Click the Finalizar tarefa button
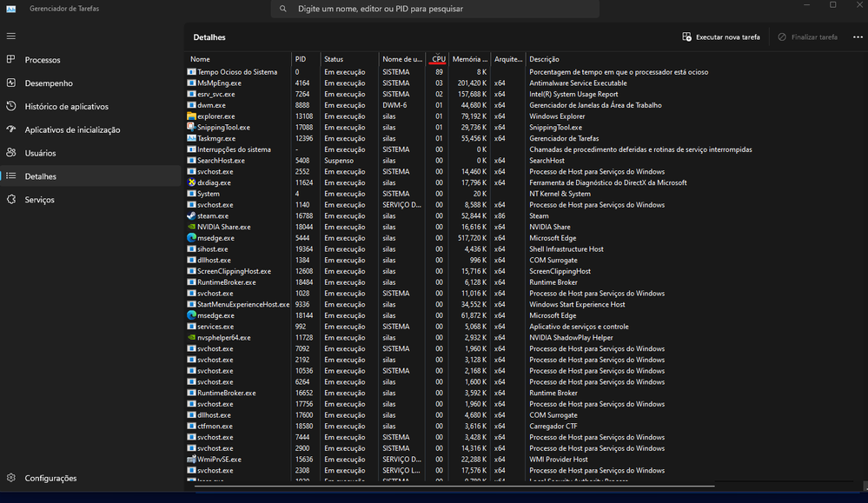 pos(807,37)
